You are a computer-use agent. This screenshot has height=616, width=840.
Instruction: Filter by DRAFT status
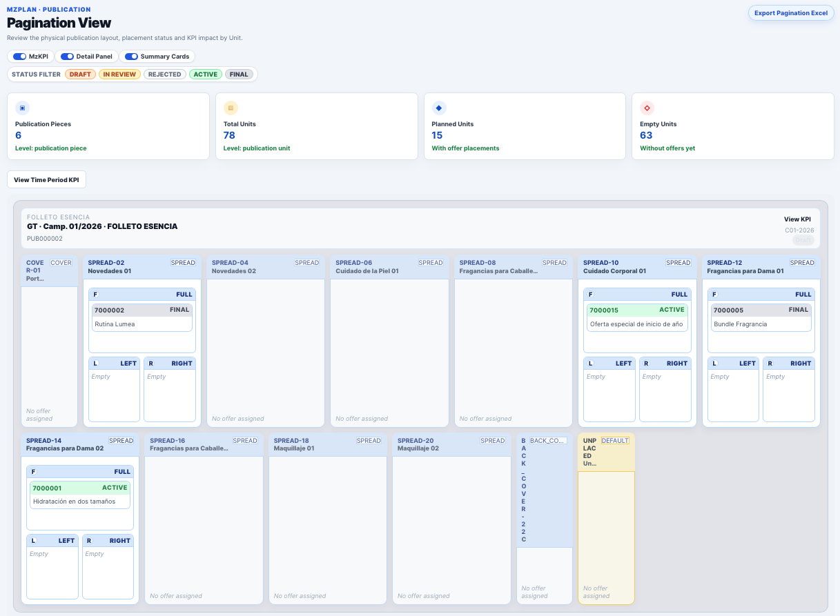pyautogui.click(x=80, y=74)
